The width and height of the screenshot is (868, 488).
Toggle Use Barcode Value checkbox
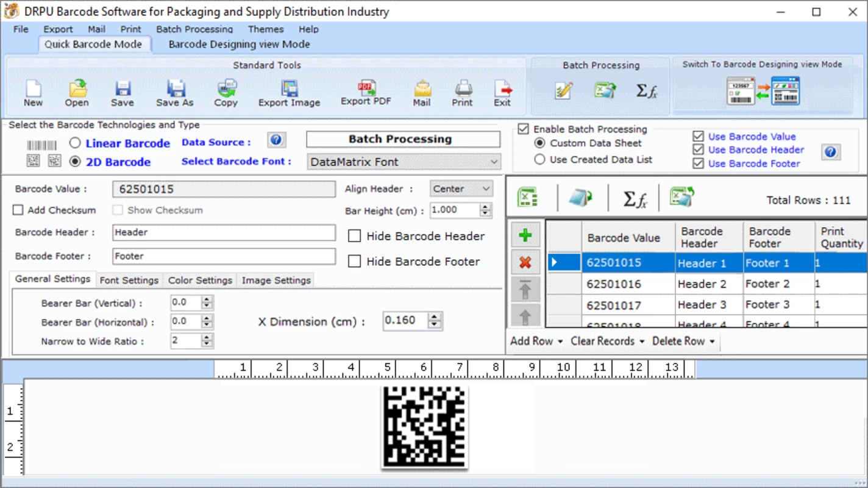tap(699, 137)
